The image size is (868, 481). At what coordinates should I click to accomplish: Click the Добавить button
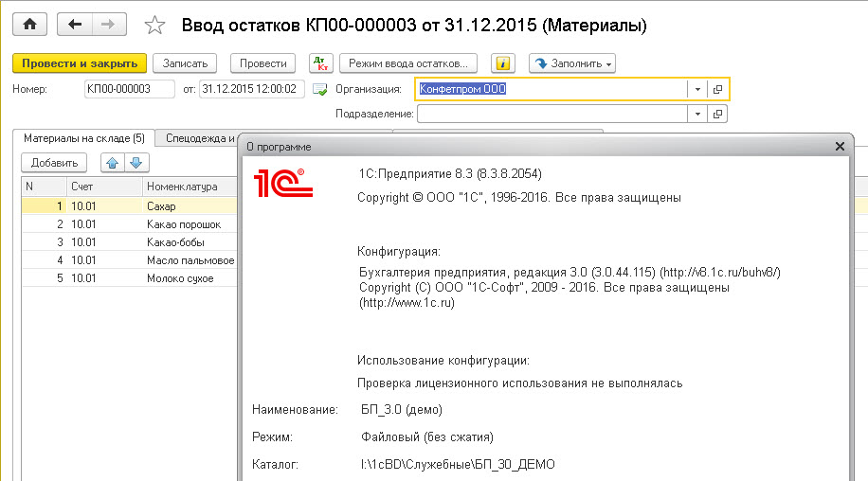click(54, 163)
